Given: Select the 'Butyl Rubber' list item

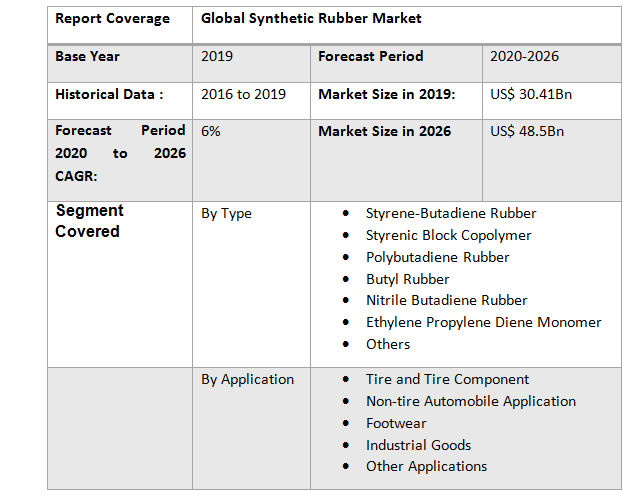Looking at the screenshot, I should [407, 279].
